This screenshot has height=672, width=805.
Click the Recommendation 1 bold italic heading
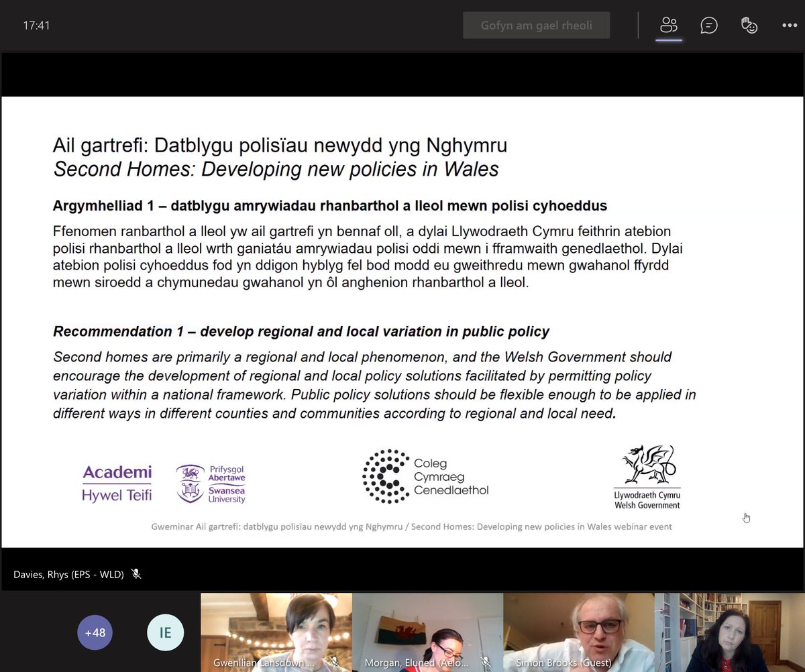[301, 331]
